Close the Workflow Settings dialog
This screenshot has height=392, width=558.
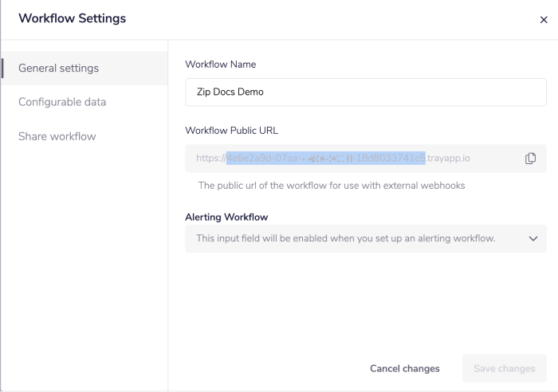click(x=544, y=20)
